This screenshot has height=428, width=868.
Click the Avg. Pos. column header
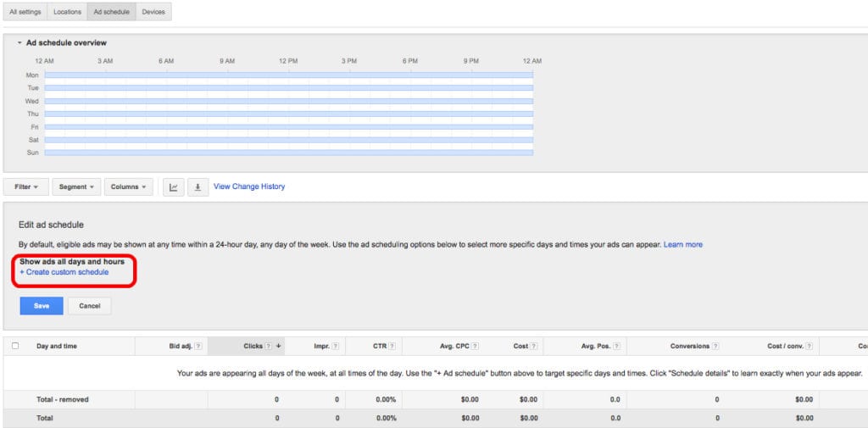596,346
